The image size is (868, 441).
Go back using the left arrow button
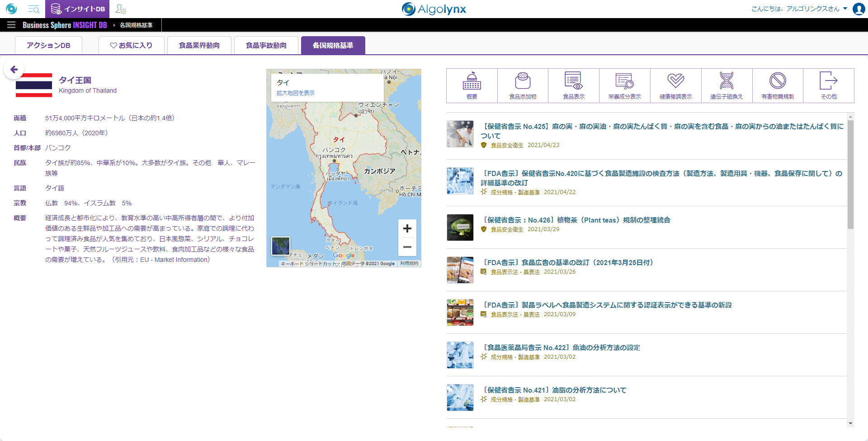(14, 70)
